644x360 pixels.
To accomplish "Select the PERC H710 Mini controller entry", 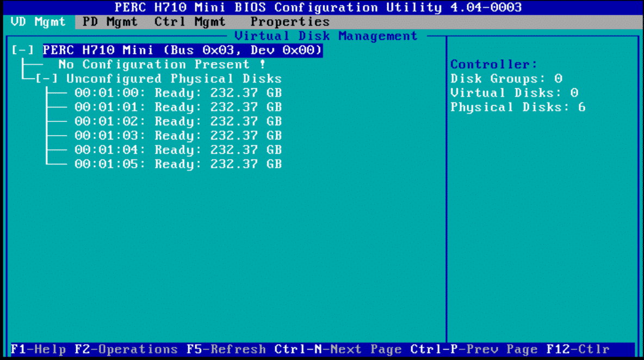I will click(182, 51).
